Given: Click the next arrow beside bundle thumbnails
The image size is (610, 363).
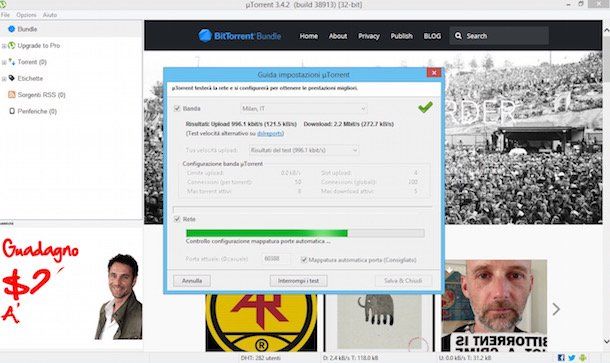Looking at the screenshot, I should click(x=556, y=309).
